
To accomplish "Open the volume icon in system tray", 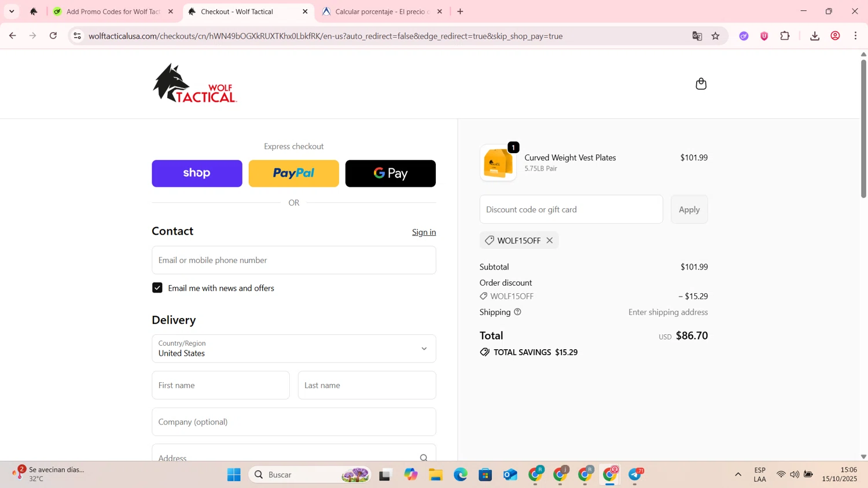I will pyautogui.click(x=795, y=475).
